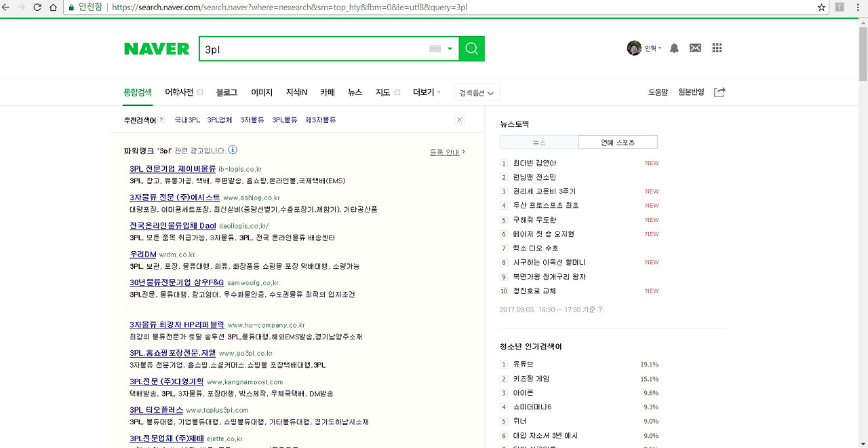Select the 이미지 tab

click(x=262, y=92)
